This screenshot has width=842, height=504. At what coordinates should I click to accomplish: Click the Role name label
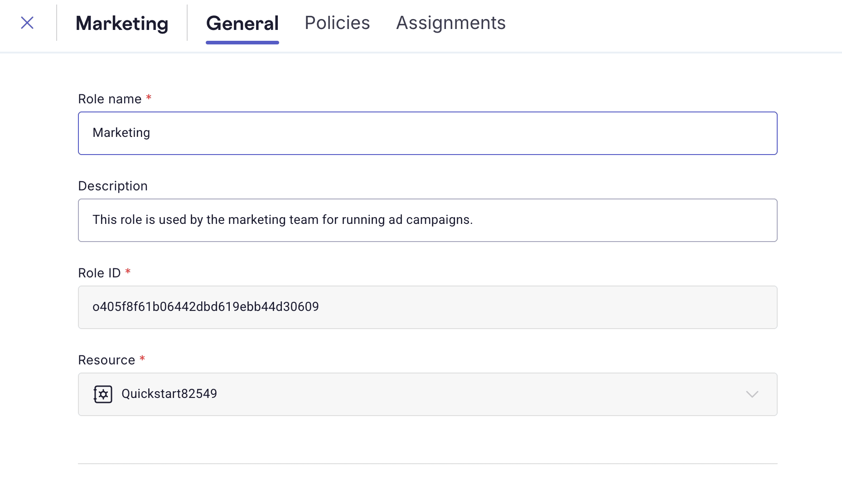pos(110,99)
